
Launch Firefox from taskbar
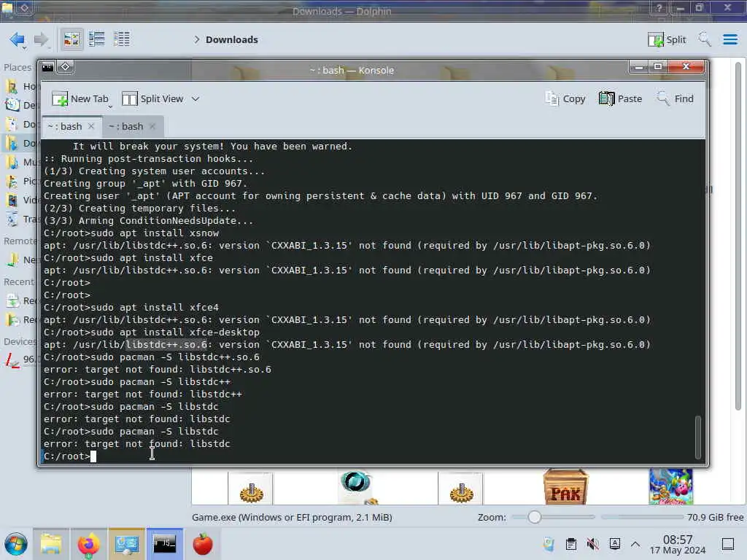tap(88, 544)
